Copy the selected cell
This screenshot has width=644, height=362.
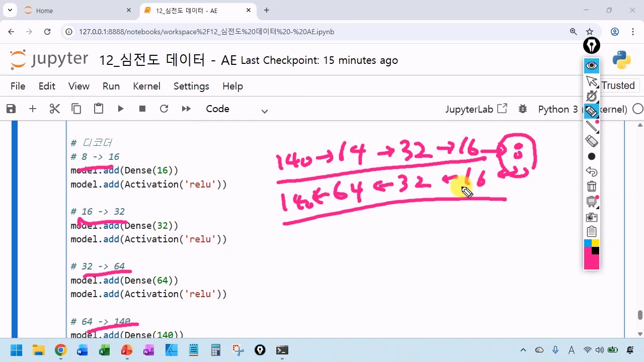(x=76, y=109)
